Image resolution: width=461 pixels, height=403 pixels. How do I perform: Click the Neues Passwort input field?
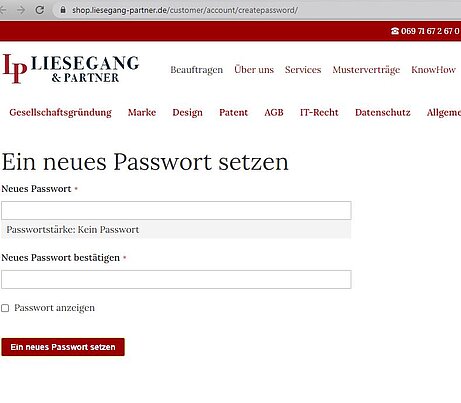176,210
